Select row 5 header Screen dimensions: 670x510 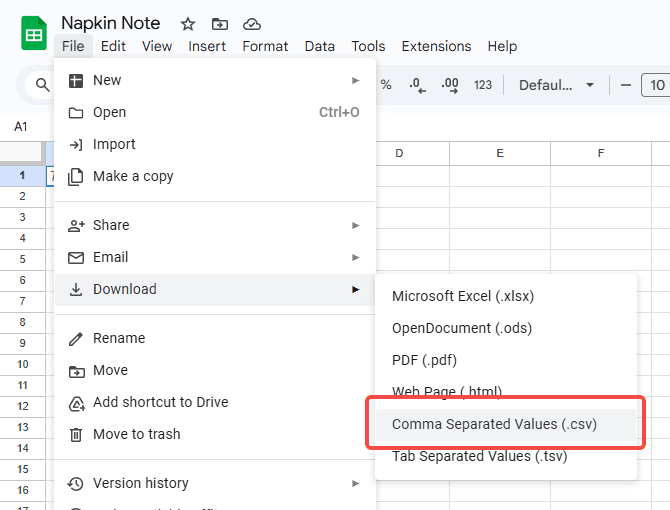tap(22, 259)
